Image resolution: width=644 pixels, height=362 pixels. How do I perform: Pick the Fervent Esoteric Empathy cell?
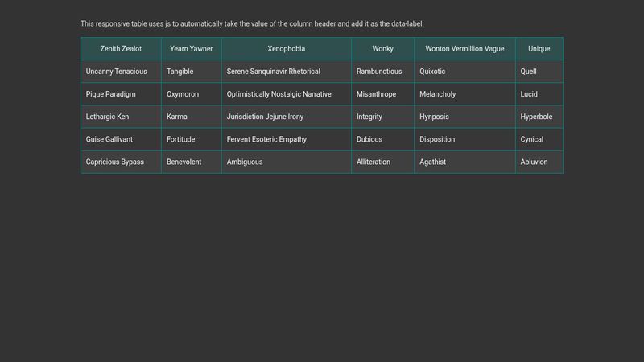(x=287, y=139)
